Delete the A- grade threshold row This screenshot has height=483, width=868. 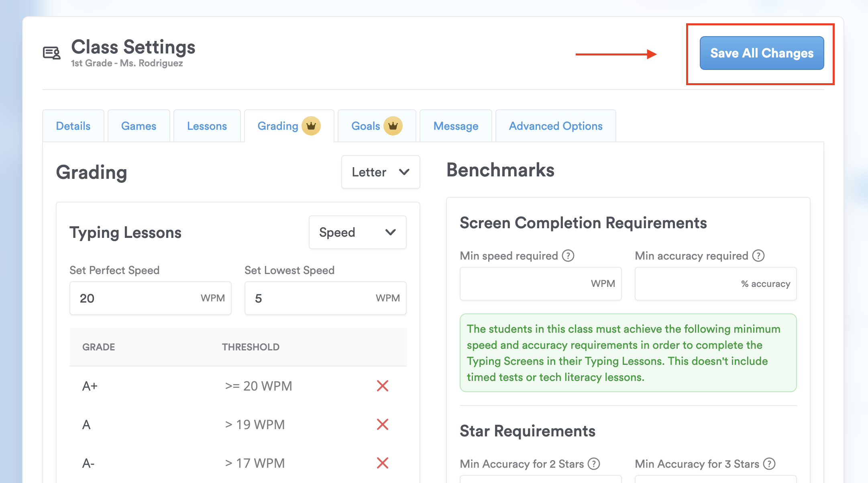pyautogui.click(x=383, y=463)
